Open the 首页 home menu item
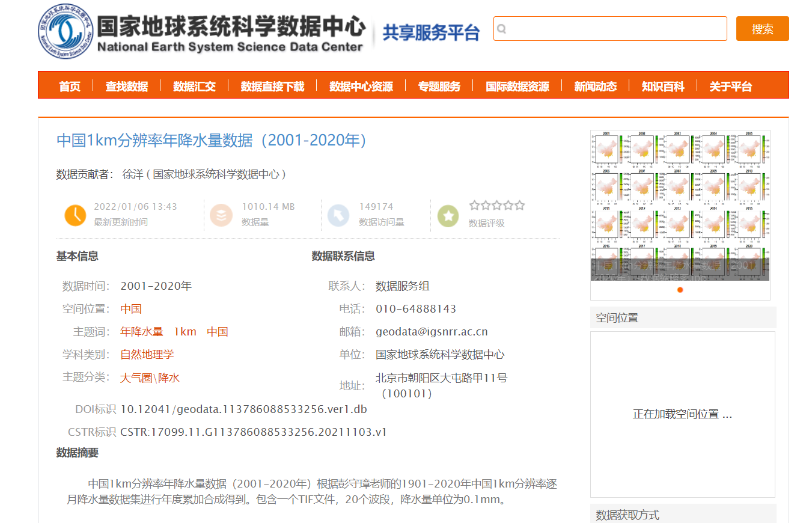Screen dimensions: 812x523 click(70, 87)
